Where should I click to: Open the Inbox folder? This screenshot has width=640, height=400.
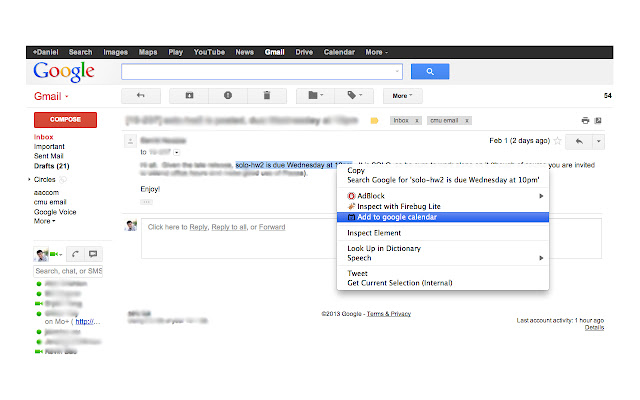(x=43, y=137)
